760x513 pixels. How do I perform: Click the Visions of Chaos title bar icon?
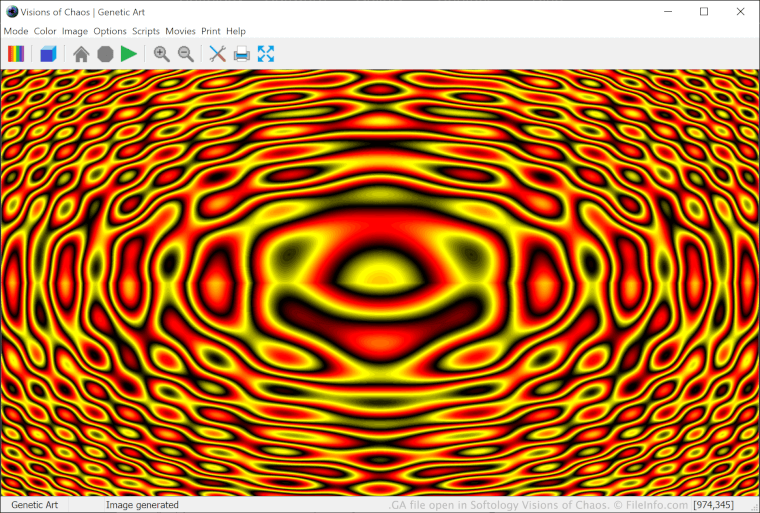(12, 12)
